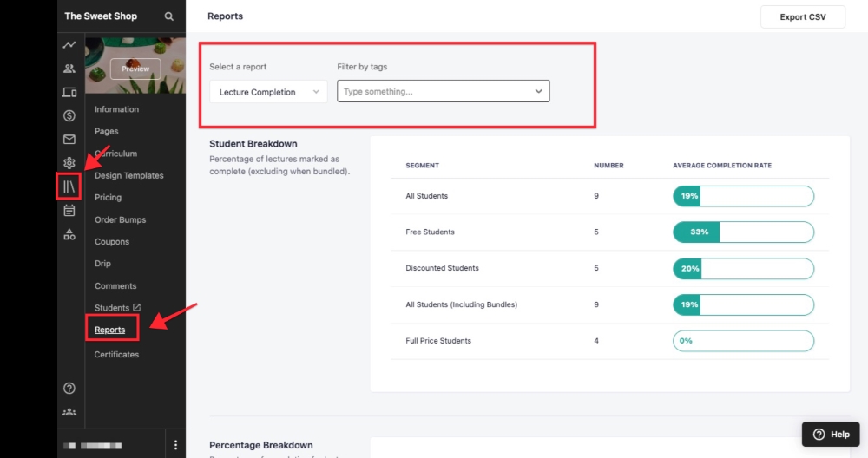
Task: Click the Including Bundles 19% progress bar
Action: [x=744, y=304]
